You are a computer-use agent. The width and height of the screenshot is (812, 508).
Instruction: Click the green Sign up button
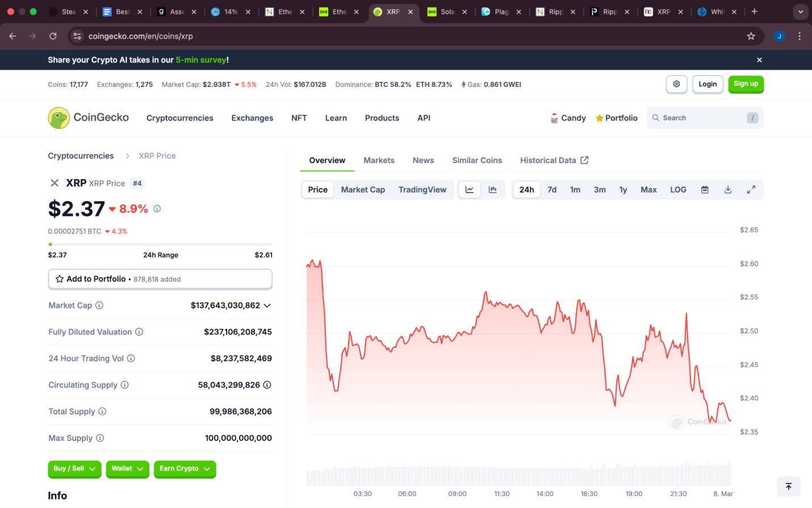[x=746, y=84]
